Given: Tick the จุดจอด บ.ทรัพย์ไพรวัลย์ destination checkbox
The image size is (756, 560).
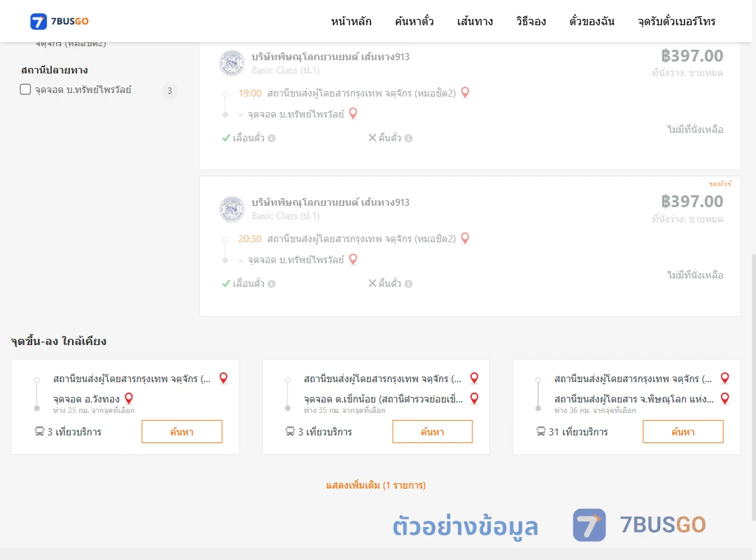Looking at the screenshot, I should click(x=26, y=89).
